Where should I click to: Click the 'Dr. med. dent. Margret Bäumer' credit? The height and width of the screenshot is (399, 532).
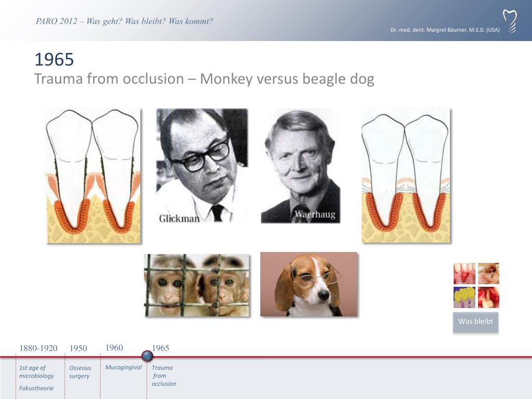point(445,30)
